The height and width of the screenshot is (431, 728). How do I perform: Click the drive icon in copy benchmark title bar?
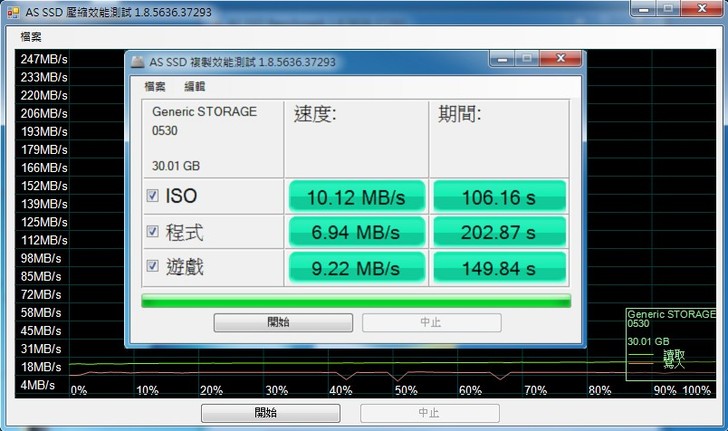click(x=137, y=62)
